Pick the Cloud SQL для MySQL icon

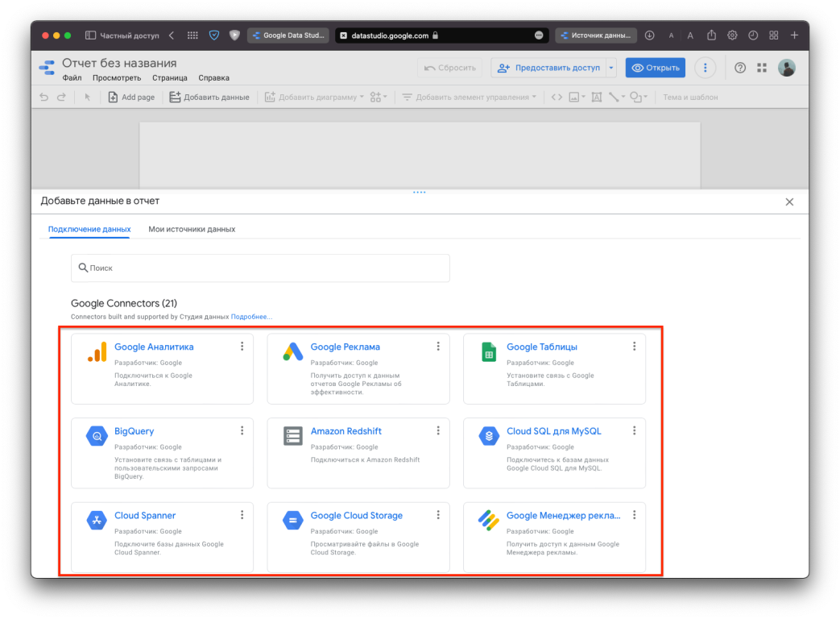pyautogui.click(x=489, y=436)
